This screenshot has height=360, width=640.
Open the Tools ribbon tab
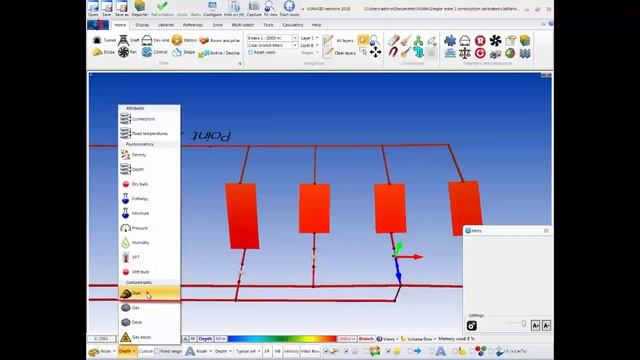(268, 25)
